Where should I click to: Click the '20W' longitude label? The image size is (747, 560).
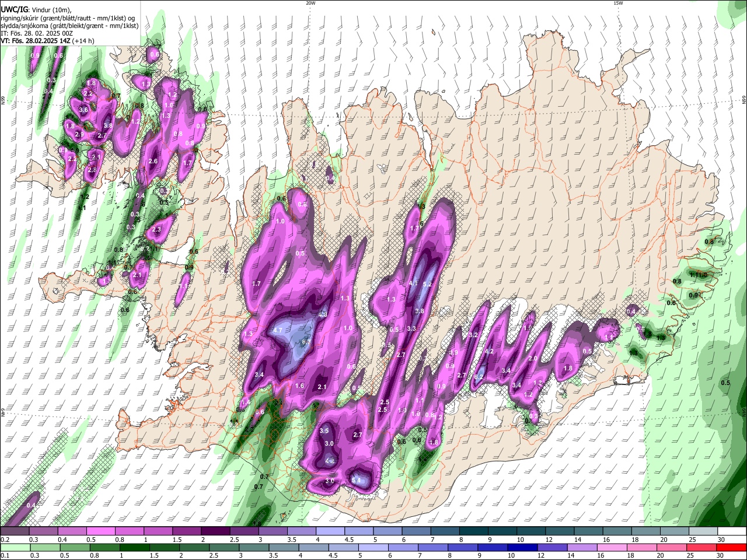click(x=310, y=3)
